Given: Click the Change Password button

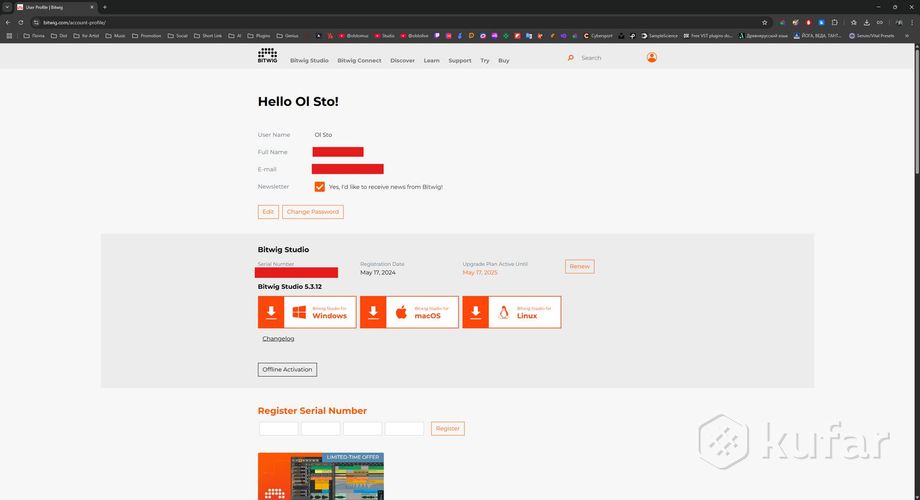Looking at the screenshot, I should 313,212.
